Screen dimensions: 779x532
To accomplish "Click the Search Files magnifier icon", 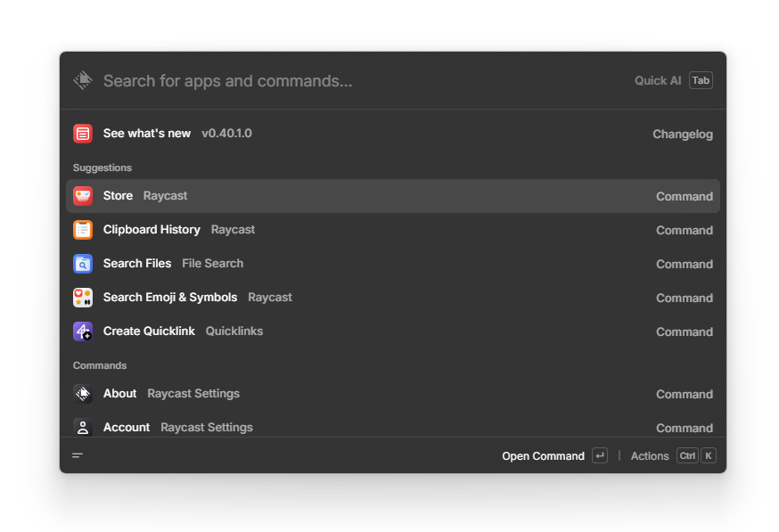I will pyautogui.click(x=83, y=263).
